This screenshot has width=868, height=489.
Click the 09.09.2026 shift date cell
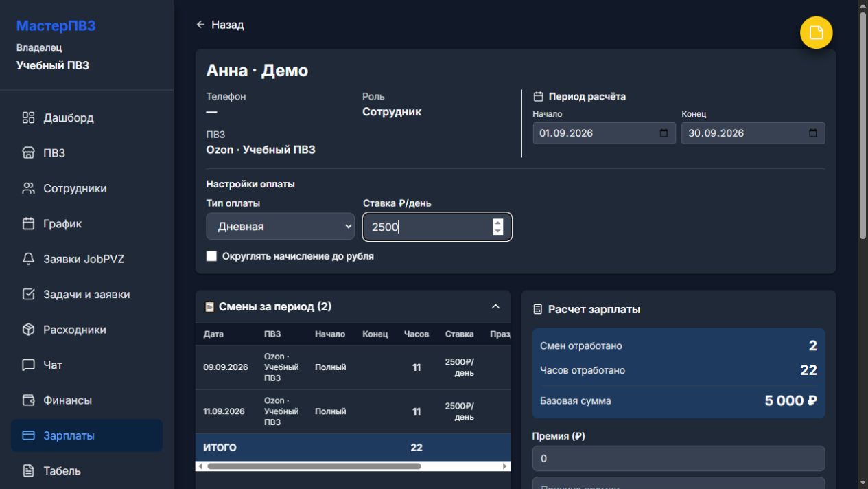point(226,367)
